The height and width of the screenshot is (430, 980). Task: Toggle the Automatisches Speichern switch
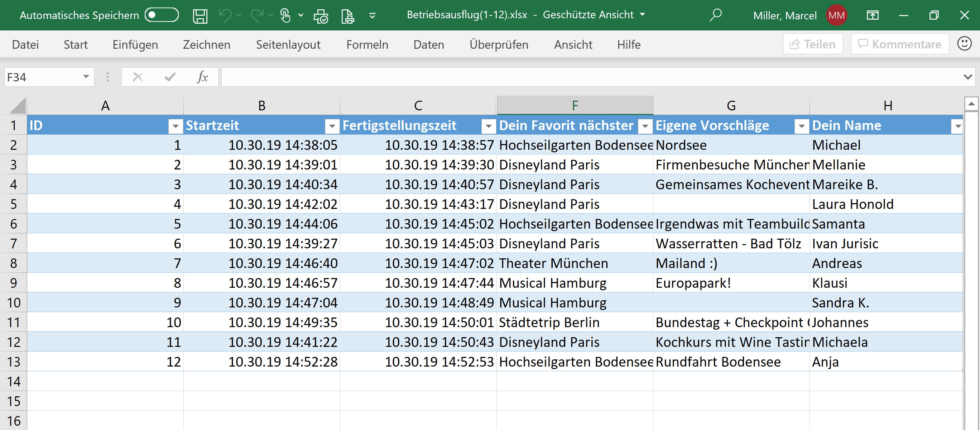coord(162,15)
